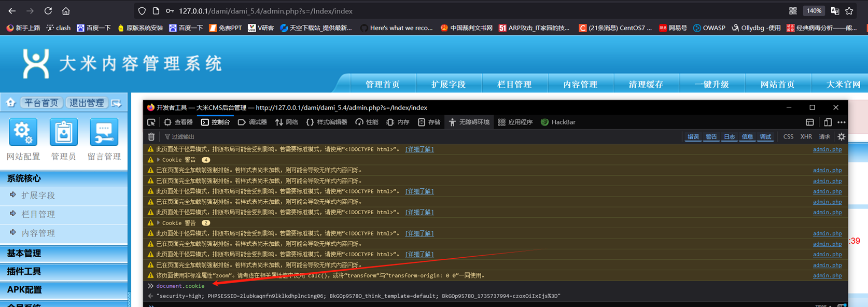
Task: Open the 网易号 bookmark
Action: pyautogui.click(x=673, y=28)
